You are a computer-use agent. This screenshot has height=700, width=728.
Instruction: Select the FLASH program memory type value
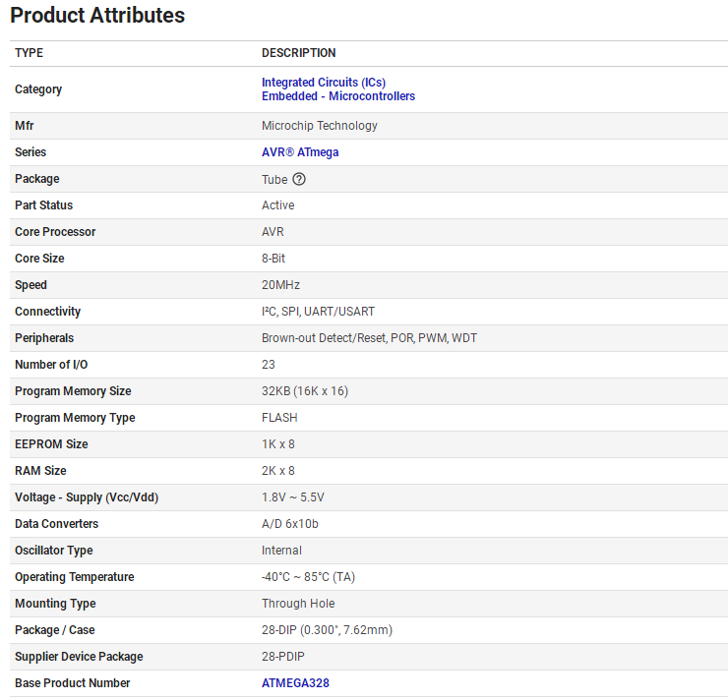(279, 418)
